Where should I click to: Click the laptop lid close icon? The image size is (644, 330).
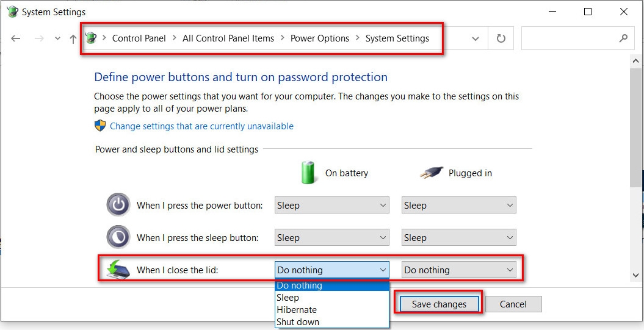coord(117,269)
